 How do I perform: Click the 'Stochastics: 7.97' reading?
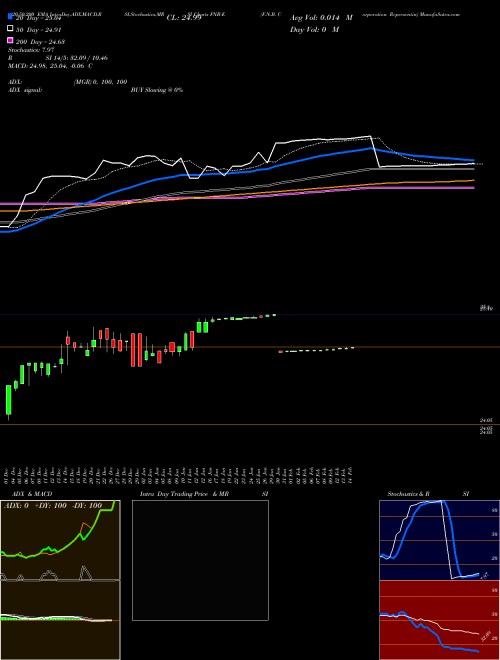click(x=31, y=50)
